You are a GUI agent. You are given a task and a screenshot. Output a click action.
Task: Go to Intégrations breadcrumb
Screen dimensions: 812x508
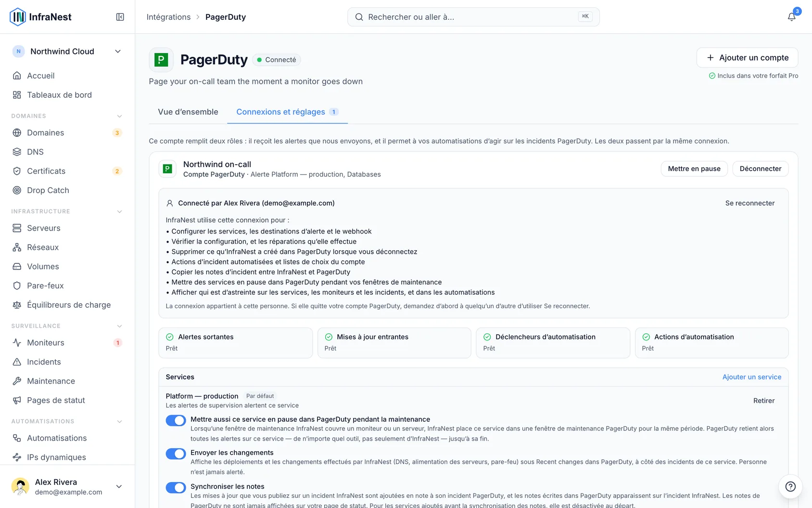[168, 17]
